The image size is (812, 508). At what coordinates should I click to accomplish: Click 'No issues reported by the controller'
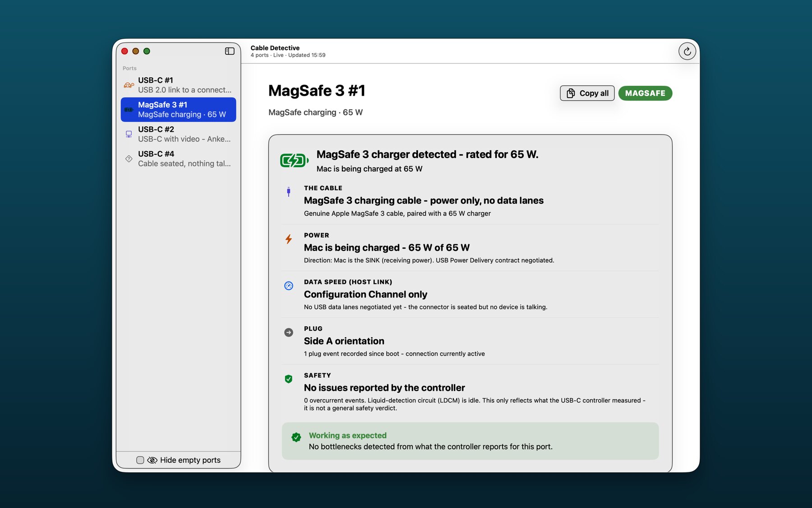[384, 388]
